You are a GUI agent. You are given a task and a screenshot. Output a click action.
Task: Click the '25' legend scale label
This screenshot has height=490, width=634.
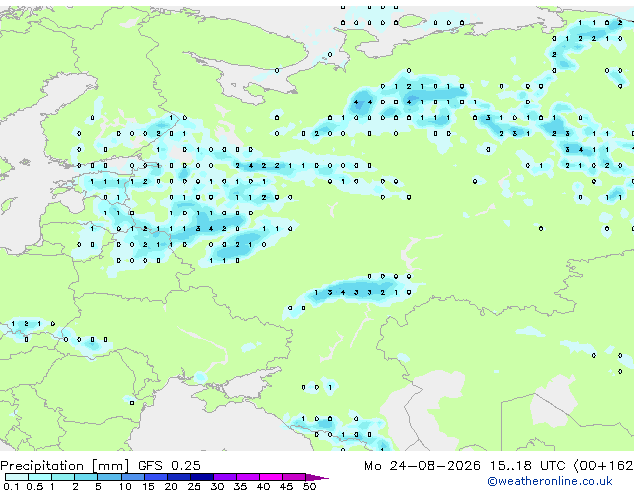[x=194, y=486]
